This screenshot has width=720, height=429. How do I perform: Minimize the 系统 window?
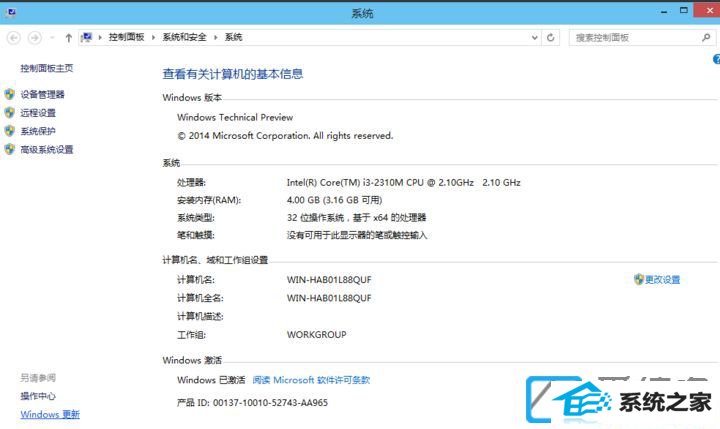tap(664, 11)
